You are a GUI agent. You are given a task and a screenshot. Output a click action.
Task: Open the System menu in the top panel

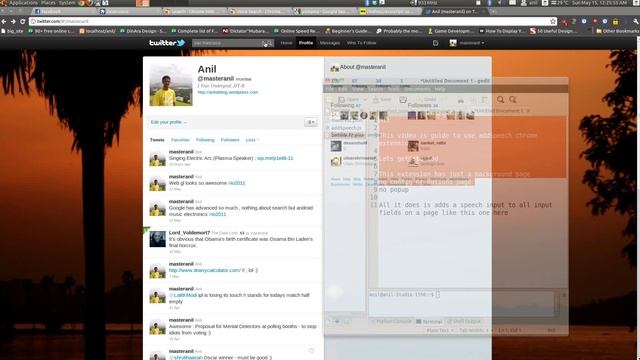67,3
